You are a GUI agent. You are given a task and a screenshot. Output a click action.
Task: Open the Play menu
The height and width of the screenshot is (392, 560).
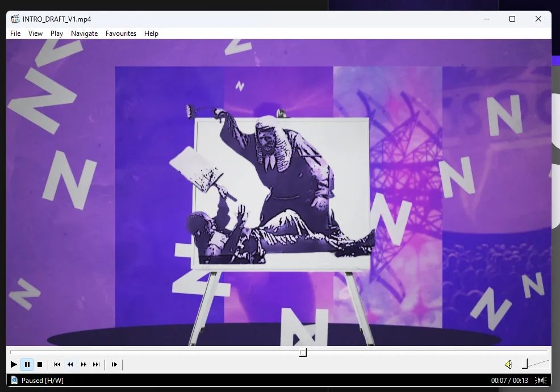(x=56, y=33)
